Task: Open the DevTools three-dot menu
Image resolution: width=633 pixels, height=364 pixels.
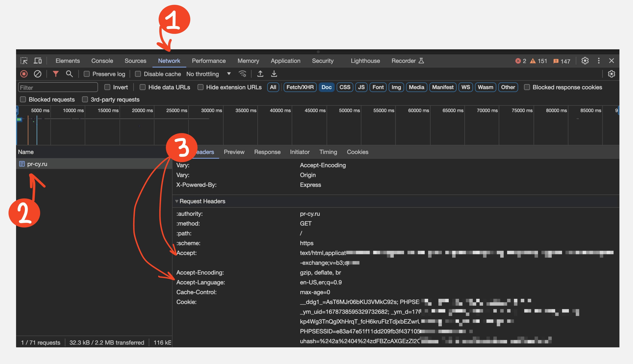Action: coord(598,61)
